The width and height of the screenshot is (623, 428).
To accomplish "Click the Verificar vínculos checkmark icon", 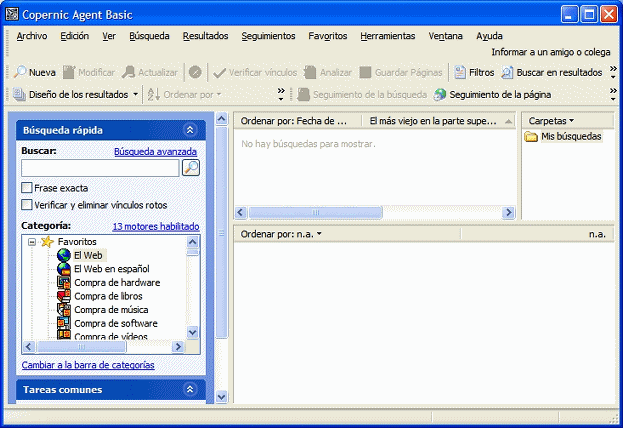I will tap(219, 73).
